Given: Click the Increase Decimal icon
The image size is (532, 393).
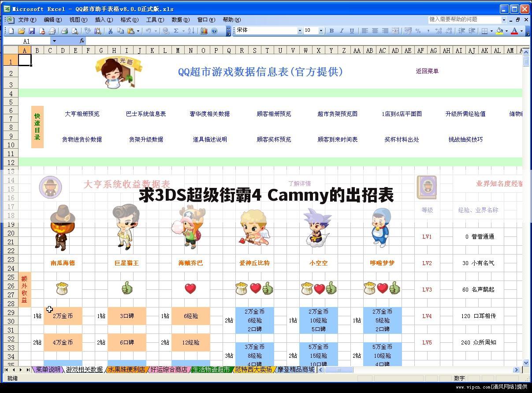Looking at the screenshot, I should point(439,31).
